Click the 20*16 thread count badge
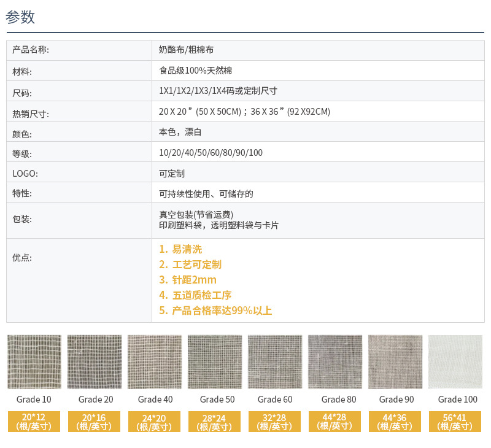This screenshot has width=491, height=448. point(94,422)
